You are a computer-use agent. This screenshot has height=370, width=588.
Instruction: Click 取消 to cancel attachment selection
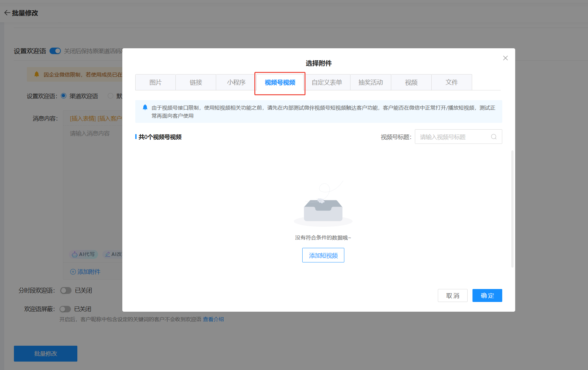(452, 295)
